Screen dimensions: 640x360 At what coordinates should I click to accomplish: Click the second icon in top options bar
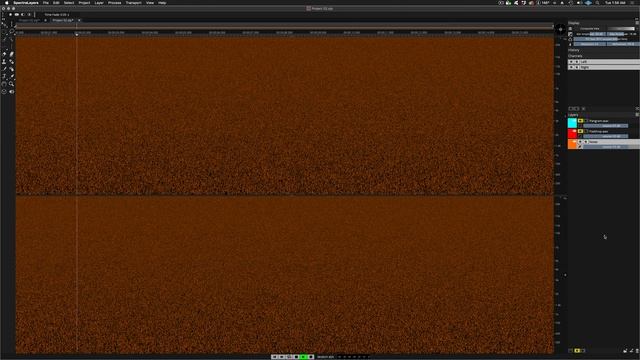17,15
